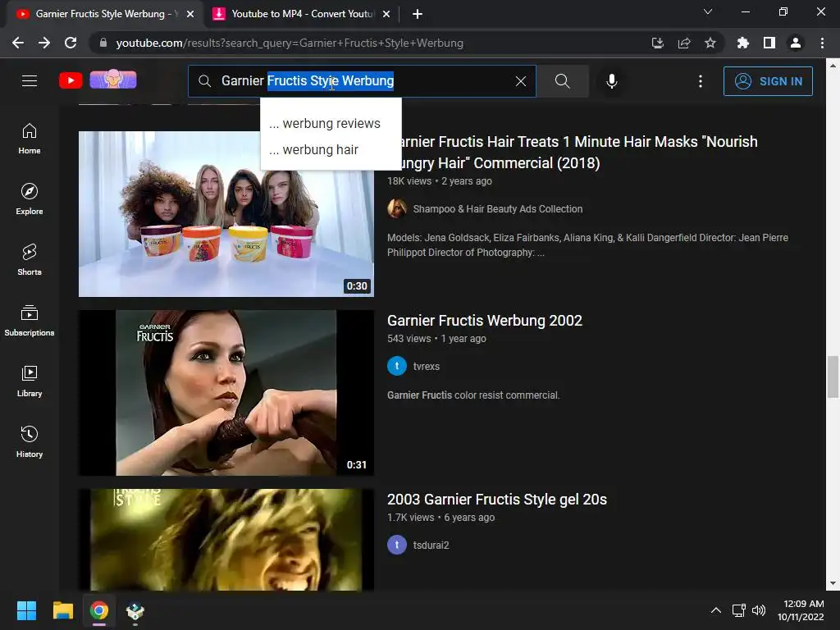Open Library in sidebar
Image resolution: width=840 pixels, height=630 pixels.
coord(30,381)
